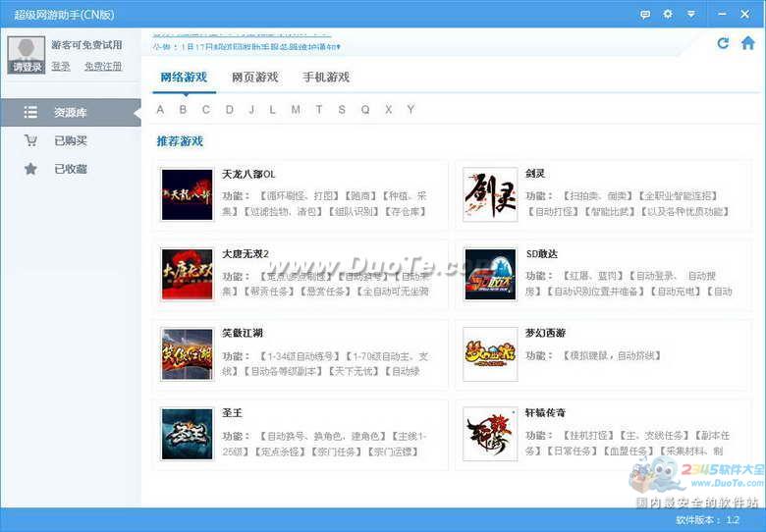The height and width of the screenshot is (532, 766).
Task: Switch to 手机游戏 tab
Action: (x=325, y=78)
